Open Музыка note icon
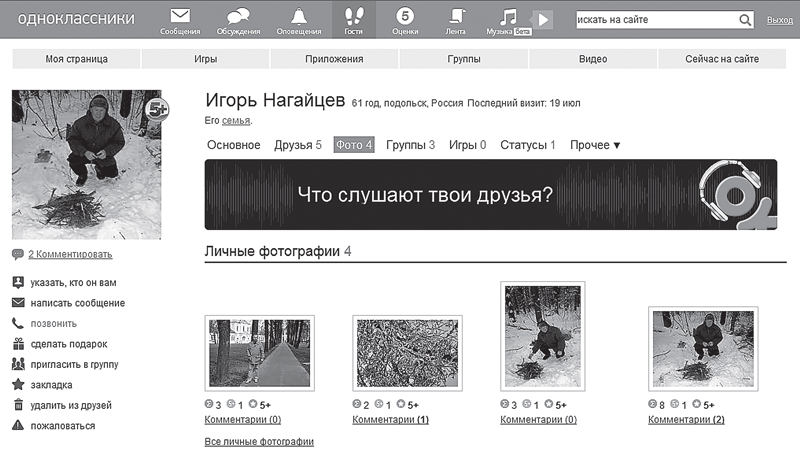 509,17
